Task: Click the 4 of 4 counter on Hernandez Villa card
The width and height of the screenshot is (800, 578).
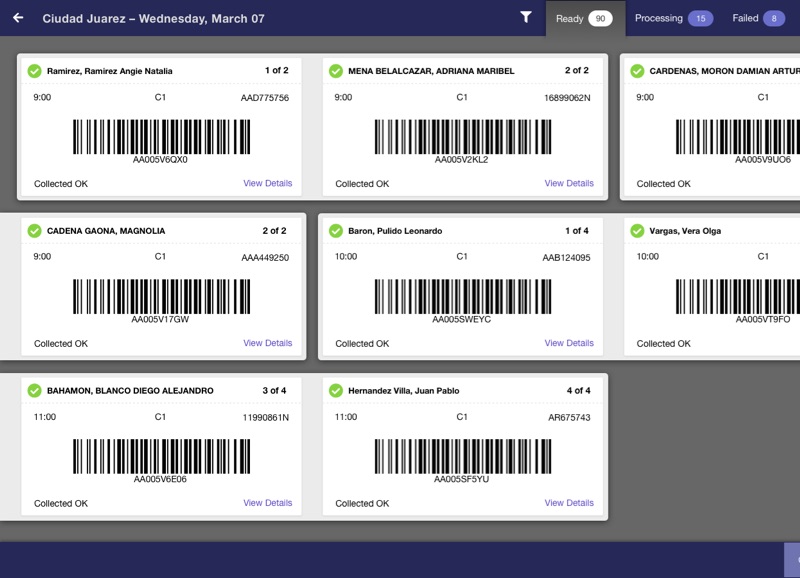Action: pyautogui.click(x=579, y=391)
